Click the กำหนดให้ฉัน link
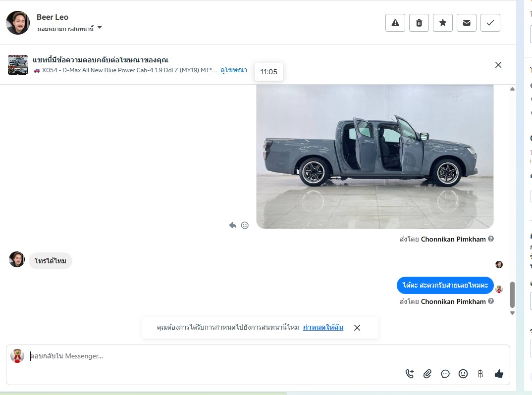 [323, 328]
